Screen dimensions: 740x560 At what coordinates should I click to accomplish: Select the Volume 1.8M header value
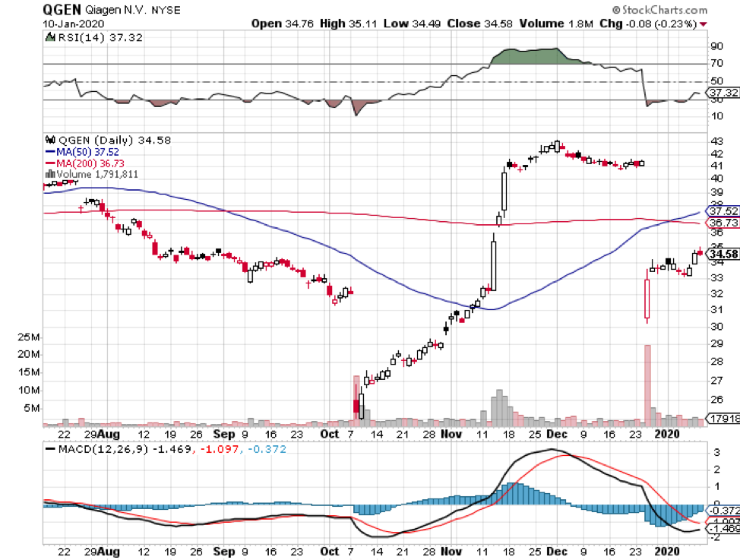point(556,24)
